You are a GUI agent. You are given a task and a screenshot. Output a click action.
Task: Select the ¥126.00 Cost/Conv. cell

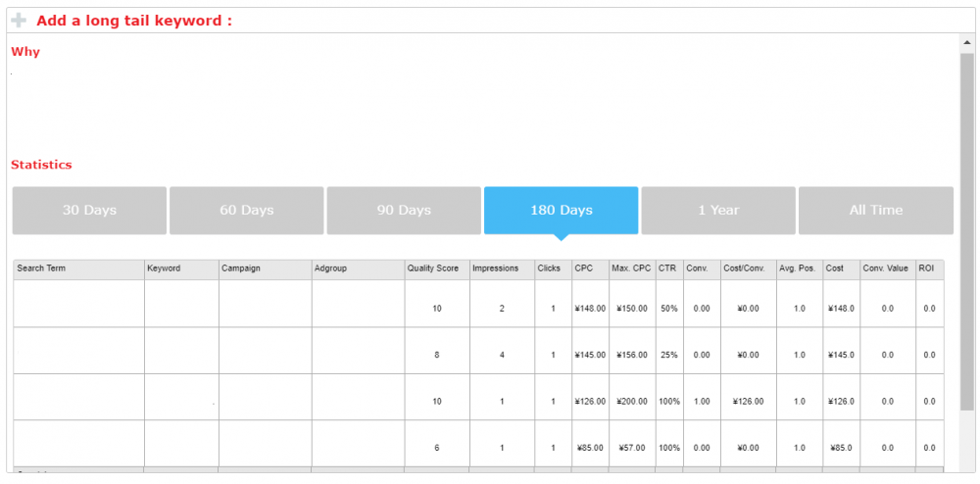point(748,401)
